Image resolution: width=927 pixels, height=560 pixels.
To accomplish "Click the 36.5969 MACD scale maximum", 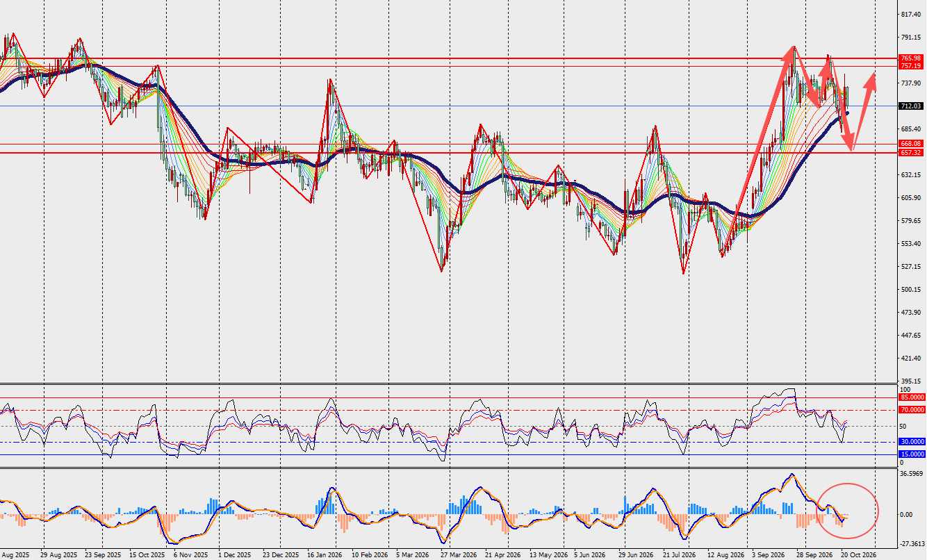I will point(911,474).
